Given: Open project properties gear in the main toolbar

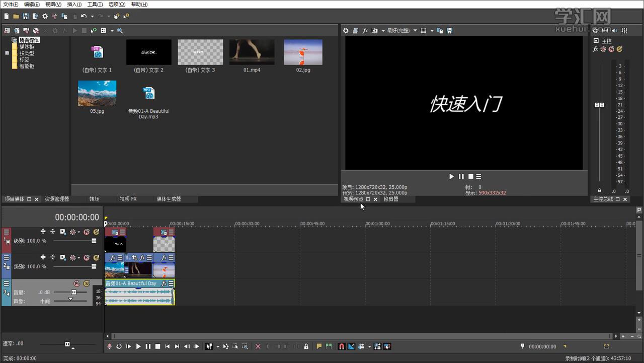Looking at the screenshot, I should 45,16.
